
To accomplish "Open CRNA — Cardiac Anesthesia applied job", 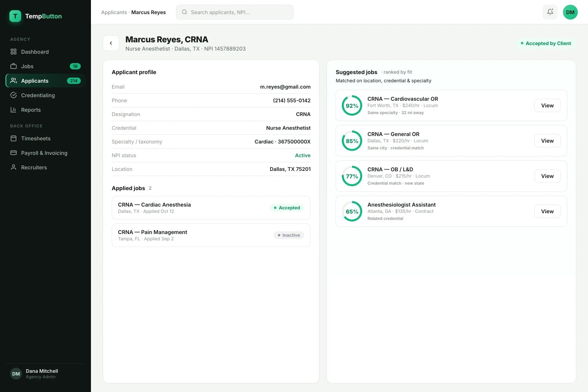I will [211, 208].
